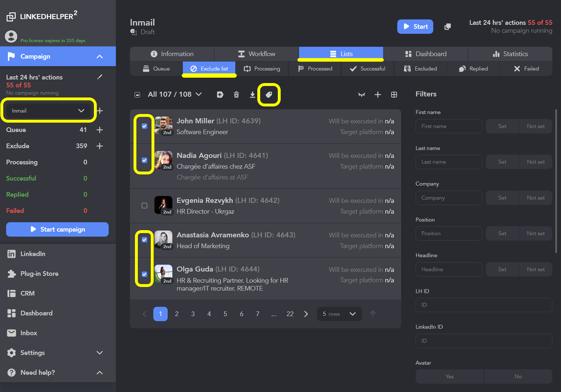561x392 pixels.
Task: Click the LinkedHelper logo icon
Action: 11,17
